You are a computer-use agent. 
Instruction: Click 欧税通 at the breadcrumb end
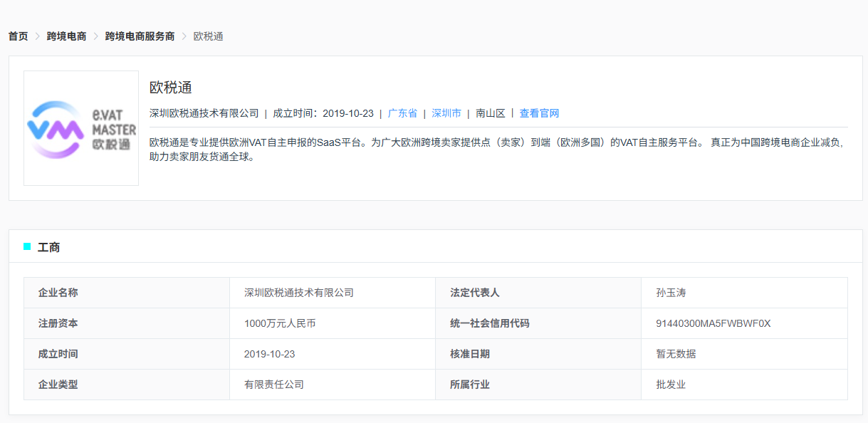click(x=208, y=36)
